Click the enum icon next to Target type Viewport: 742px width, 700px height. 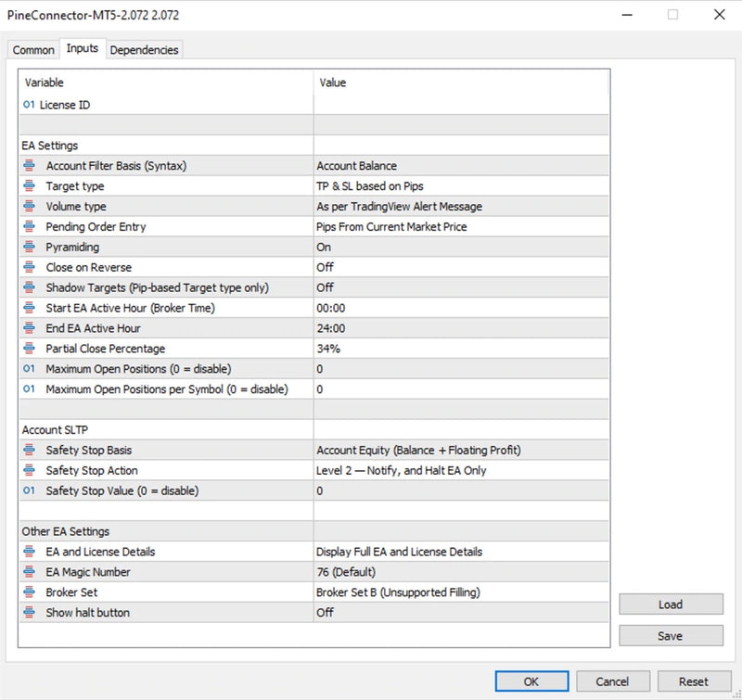pyautogui.click(x=30, y=186)
